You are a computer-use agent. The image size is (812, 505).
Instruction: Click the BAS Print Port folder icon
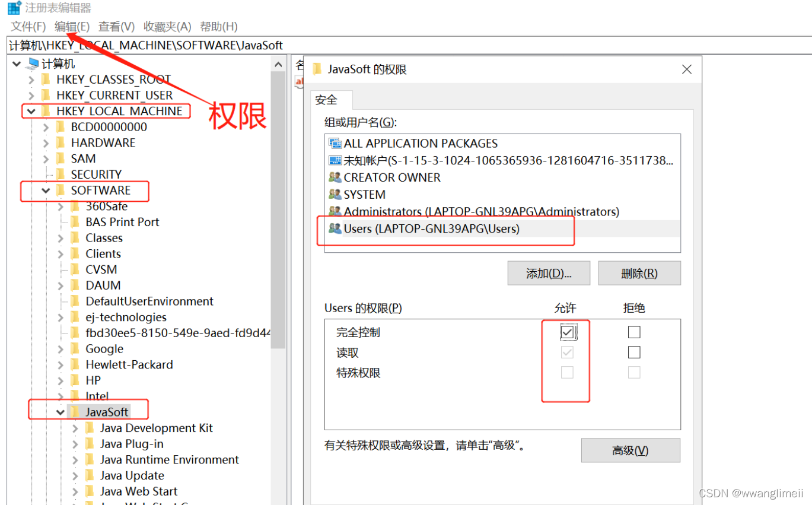(x=75, y=222)
